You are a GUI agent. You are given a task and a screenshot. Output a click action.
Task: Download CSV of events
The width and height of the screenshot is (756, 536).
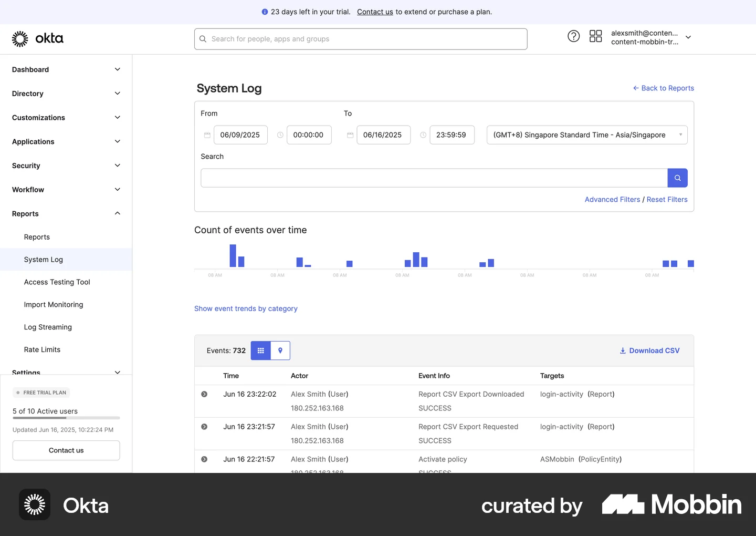[649, 351]
